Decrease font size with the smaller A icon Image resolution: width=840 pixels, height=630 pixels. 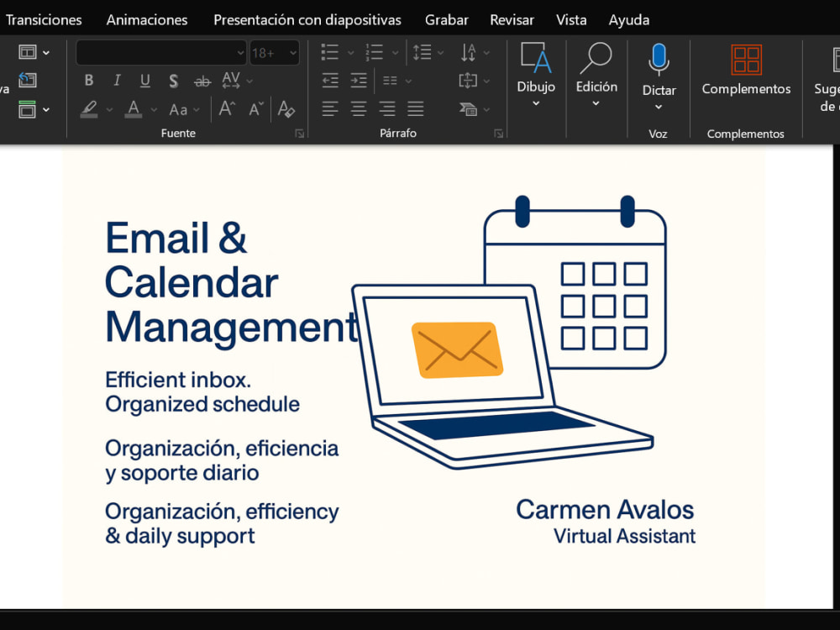pos(256,109)
